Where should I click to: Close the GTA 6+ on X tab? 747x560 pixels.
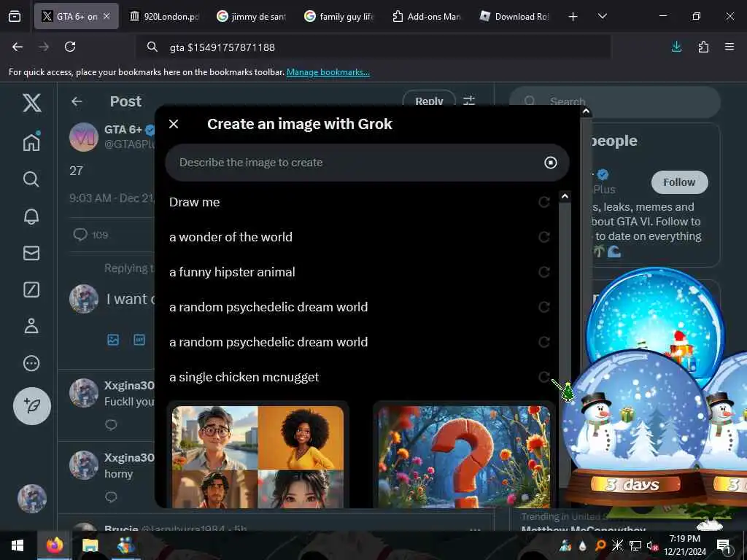(107, 16)
